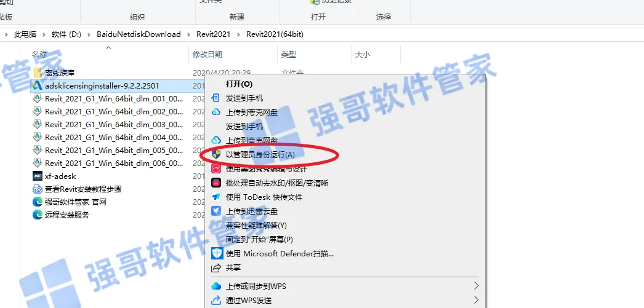The width and height of the screenshot is (644, 308).
Task: Choose 上传到迅雷云盘 menu entry
Action: 252,211
